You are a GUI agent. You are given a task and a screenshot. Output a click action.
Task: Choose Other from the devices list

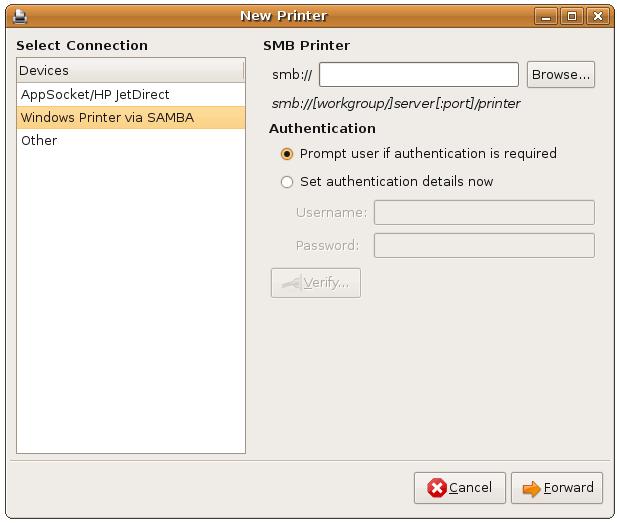40,141
